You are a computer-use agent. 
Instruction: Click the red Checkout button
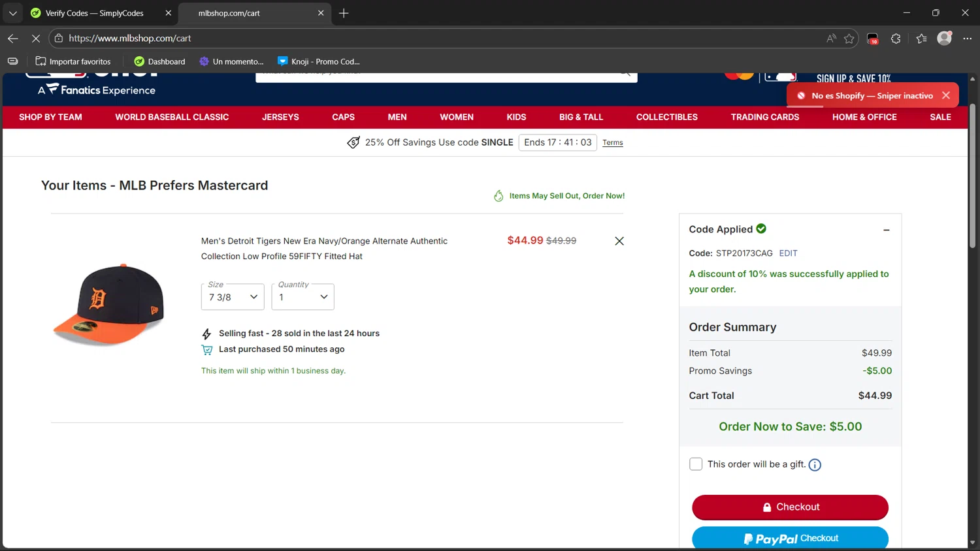click(x=790, y=507)
